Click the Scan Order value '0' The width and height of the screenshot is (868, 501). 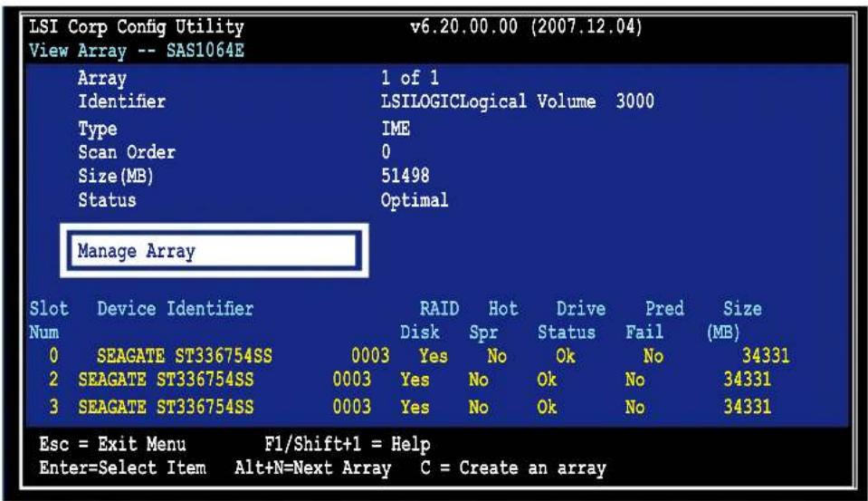click(386, 152)
